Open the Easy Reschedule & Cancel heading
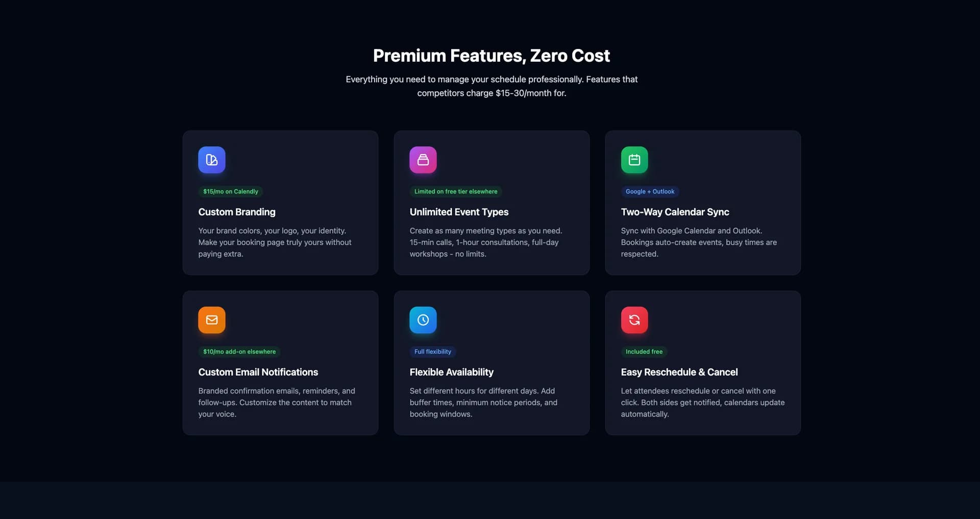 point(679,372)
